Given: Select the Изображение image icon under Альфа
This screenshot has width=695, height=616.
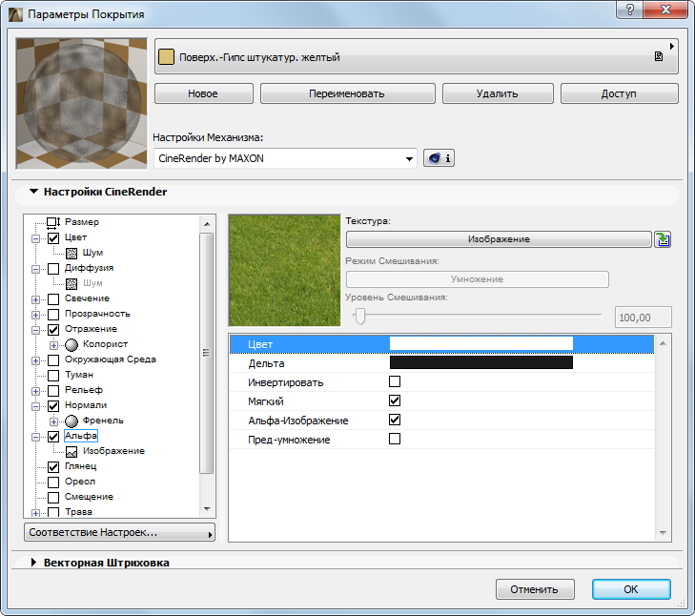Looking at the screenshot, I should click(72, 451).
